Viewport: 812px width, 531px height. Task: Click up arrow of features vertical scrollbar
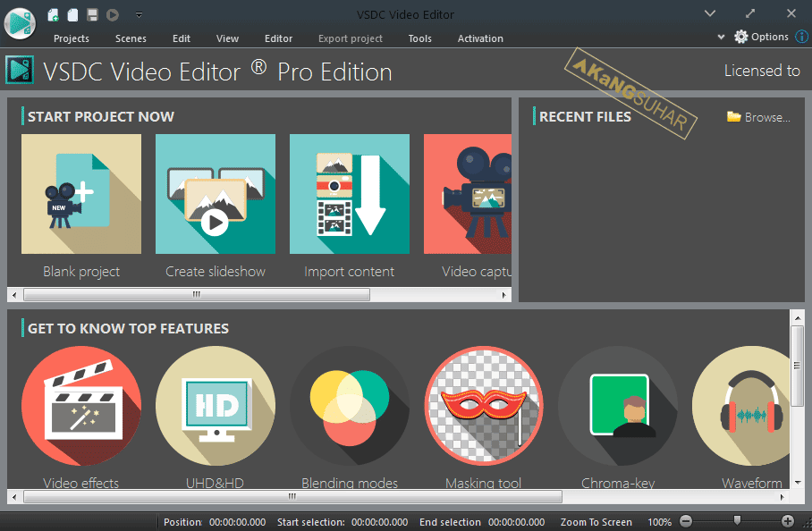click(798, 317)
